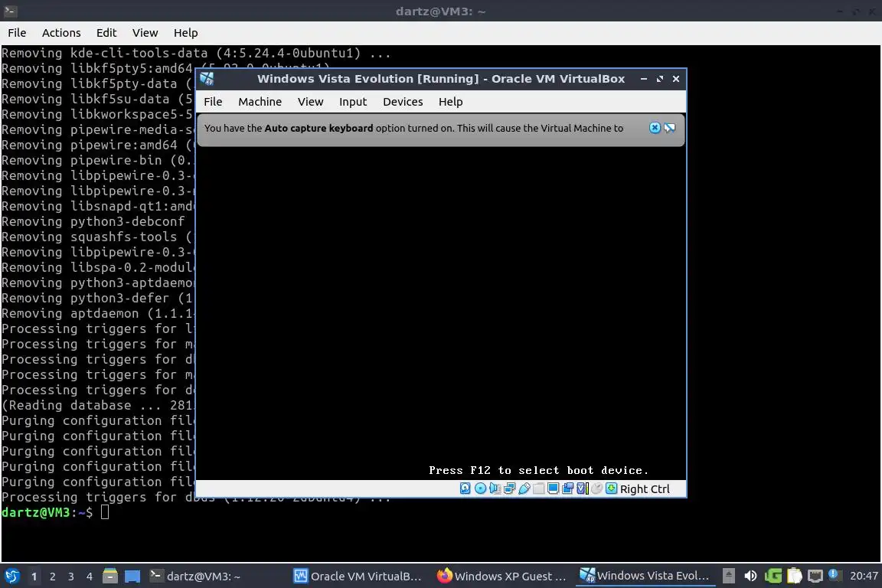The height and width of the screenshot is (588, 882).
Task: Open the VirtualBox Machine menu
Action: pyautogui.click(x=260, y=102)
